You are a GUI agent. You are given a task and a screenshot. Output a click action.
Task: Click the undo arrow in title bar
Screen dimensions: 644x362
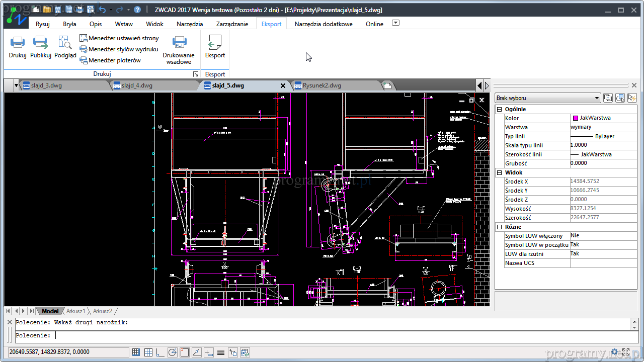103,10
